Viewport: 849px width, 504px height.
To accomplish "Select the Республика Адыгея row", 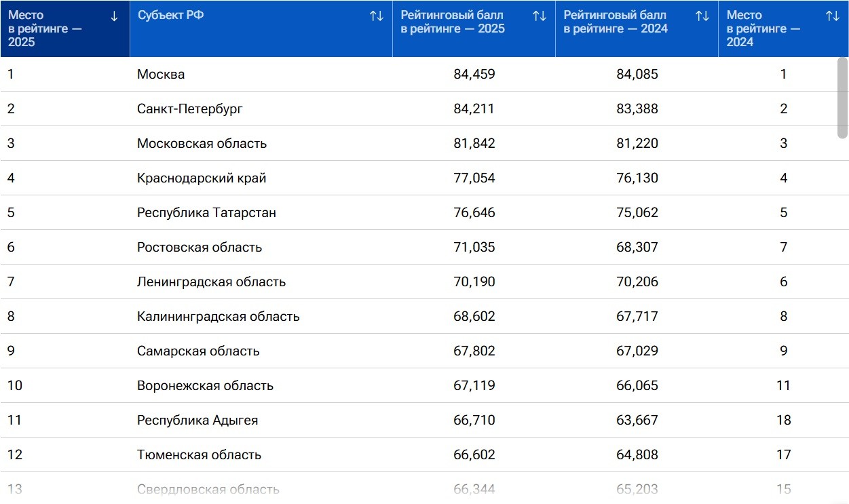I will click(x=197, y=421).
